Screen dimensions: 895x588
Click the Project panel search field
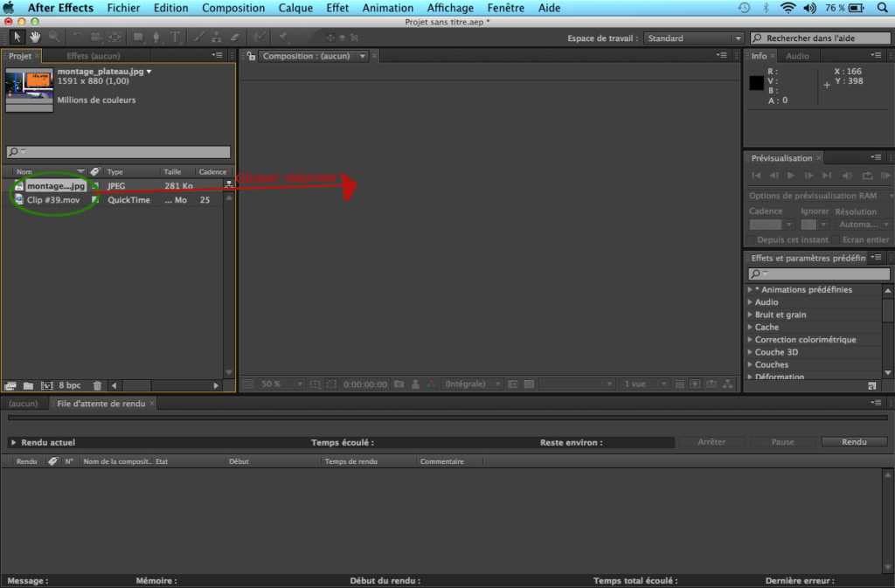pos(118,152)
